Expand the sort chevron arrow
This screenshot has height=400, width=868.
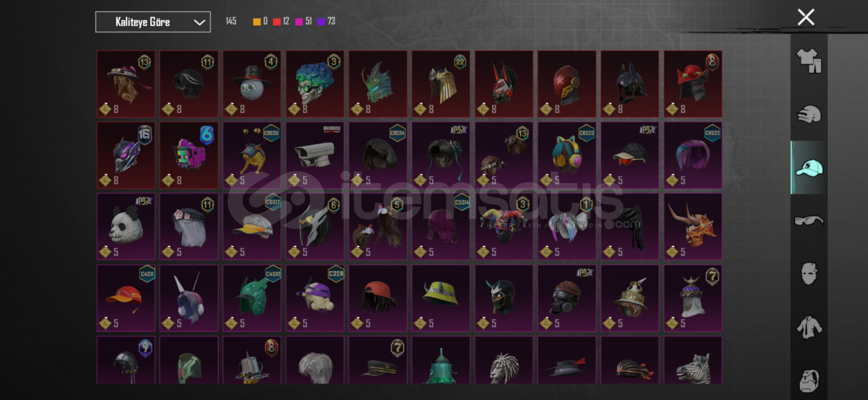pyautogui.click(x=199, y=22)
